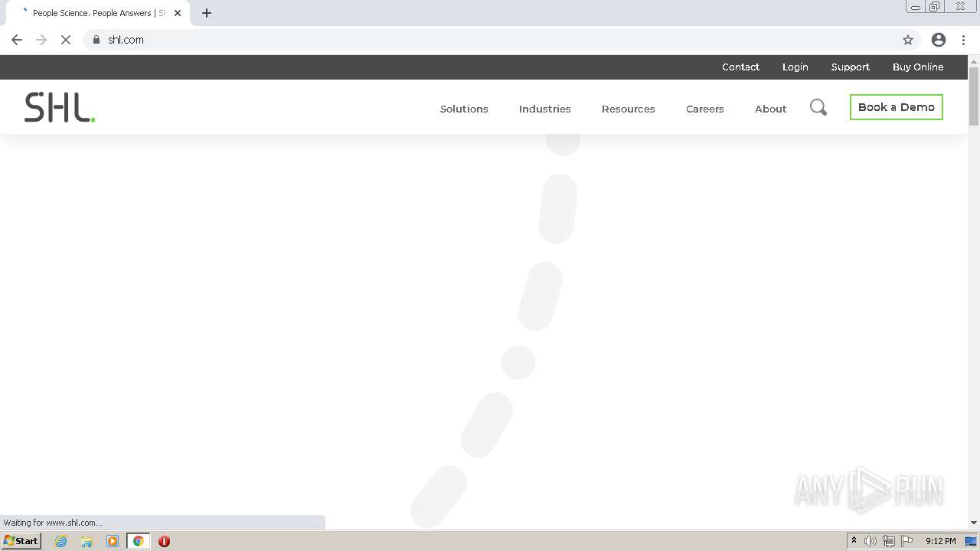Show hidden system tray icons
Image resolution: width=980 pixels, height=551 pixels.
[854, 541]
